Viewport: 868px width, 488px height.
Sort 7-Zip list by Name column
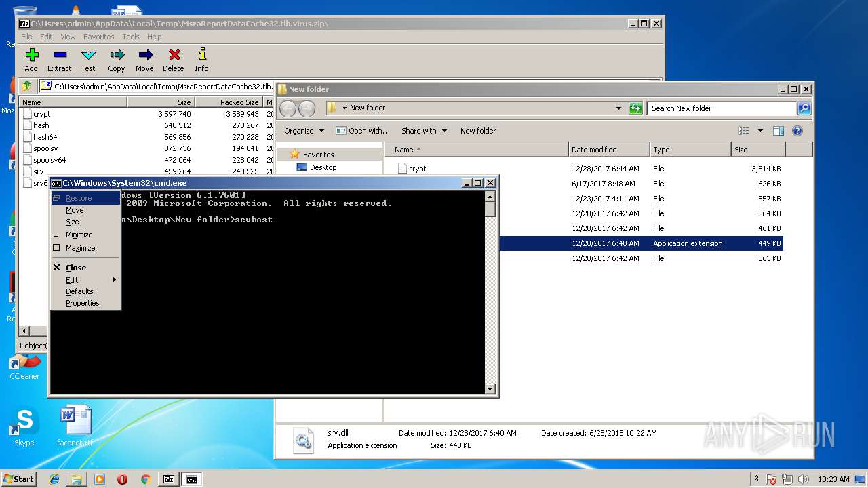[73, 102]
